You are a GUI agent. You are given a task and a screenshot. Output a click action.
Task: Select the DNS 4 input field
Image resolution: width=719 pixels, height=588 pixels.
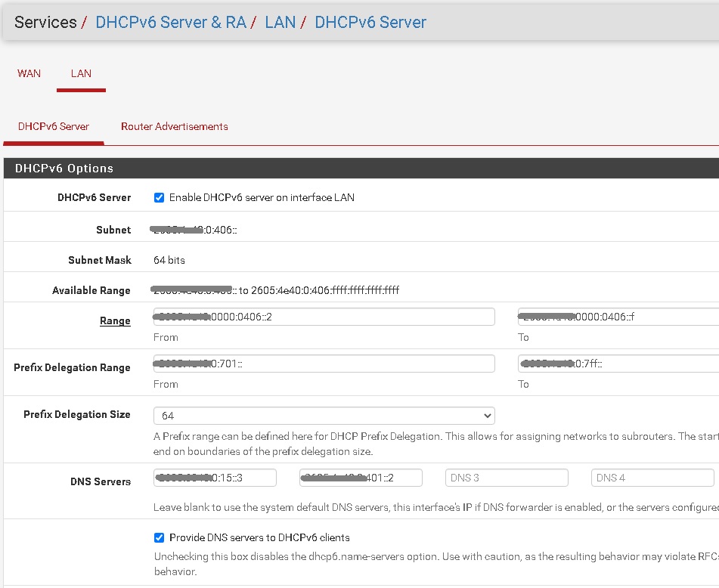click(652, 477)
